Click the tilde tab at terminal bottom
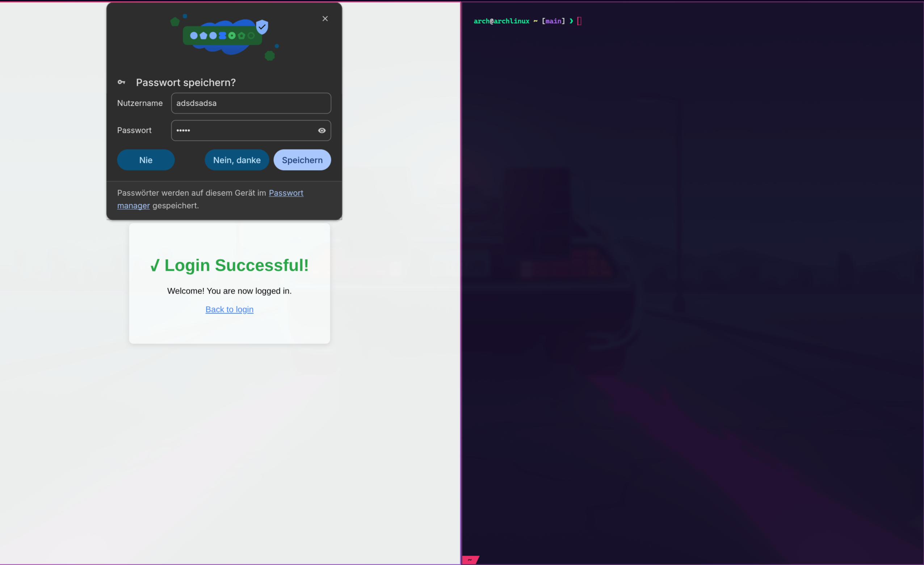This screenshot has width=924, height=565. (470, 560)
